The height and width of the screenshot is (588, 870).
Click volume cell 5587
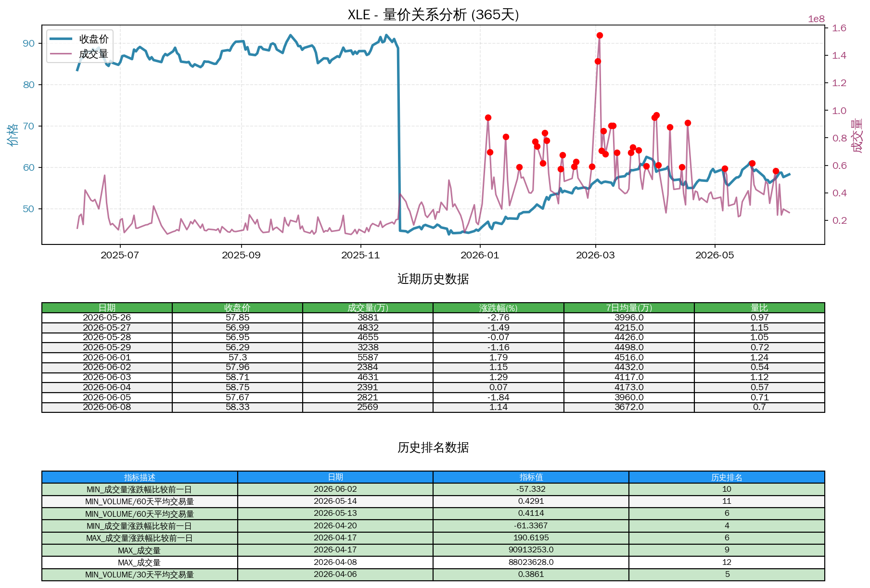pos(368,358)
